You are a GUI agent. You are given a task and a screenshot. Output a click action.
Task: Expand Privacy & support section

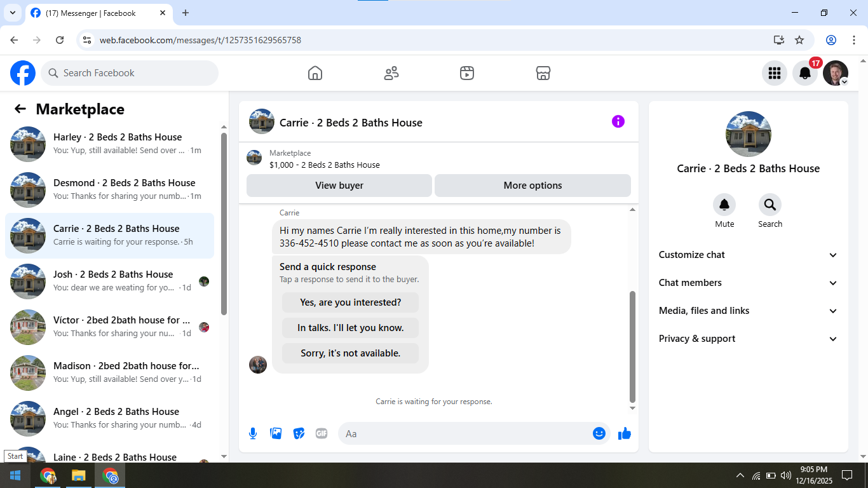tap(749, 339)
